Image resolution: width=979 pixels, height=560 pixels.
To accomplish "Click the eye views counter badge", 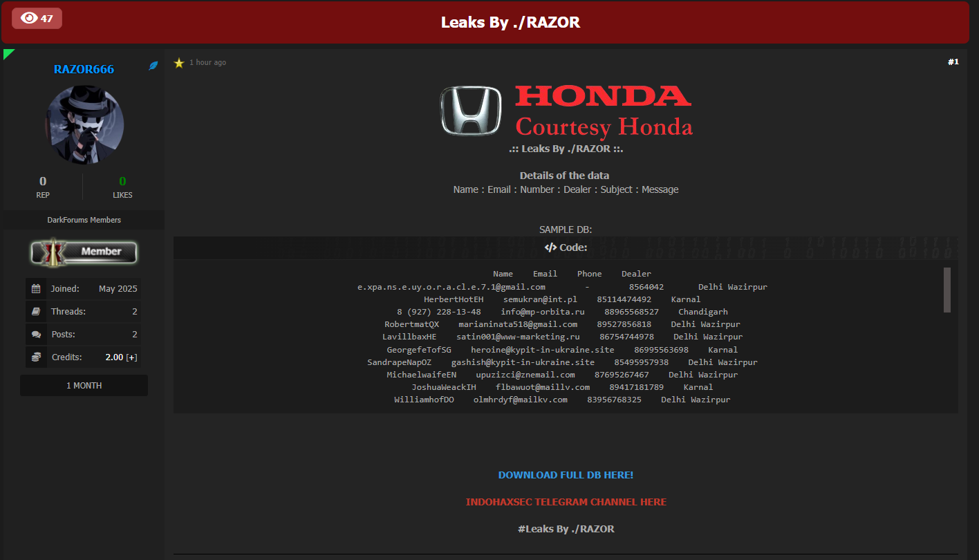I will (37, 19).
